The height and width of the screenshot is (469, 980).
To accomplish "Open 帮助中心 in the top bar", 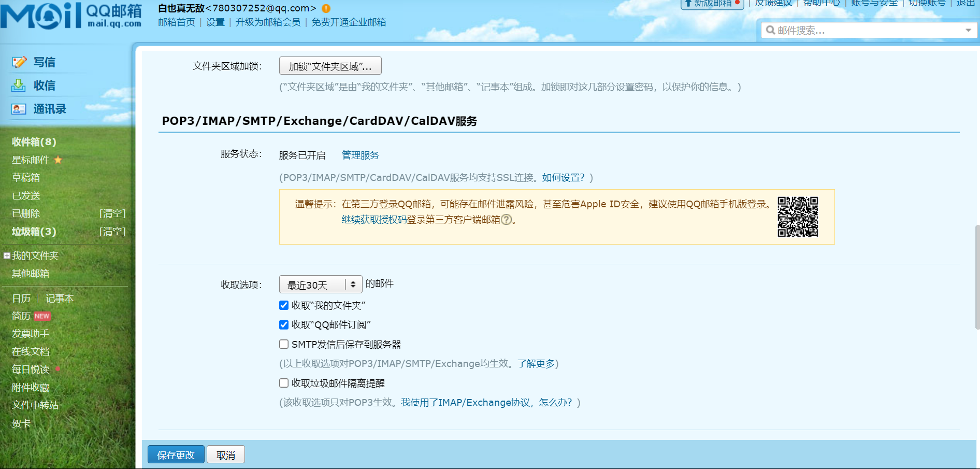I will (x=822, y=3).
